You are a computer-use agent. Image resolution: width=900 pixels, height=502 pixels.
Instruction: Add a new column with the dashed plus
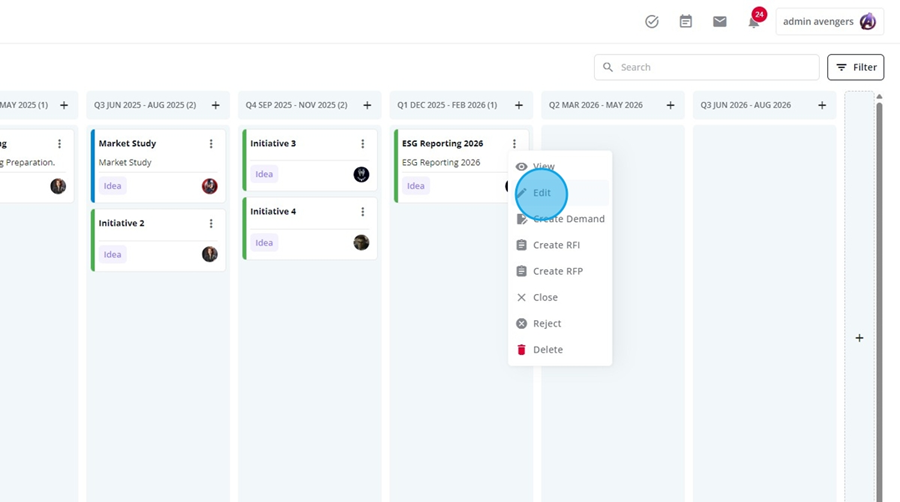tap(859, 338)
